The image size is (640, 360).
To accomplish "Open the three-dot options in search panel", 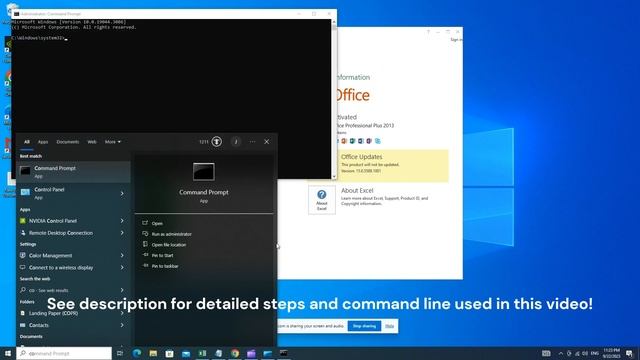I will click(252, 142).
